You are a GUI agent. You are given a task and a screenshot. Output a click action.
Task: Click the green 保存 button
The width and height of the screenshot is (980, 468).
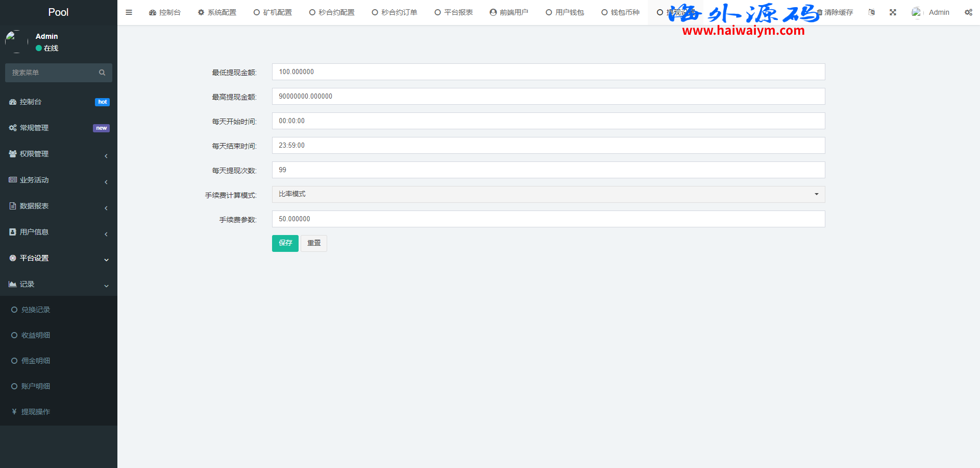point(285,243)
